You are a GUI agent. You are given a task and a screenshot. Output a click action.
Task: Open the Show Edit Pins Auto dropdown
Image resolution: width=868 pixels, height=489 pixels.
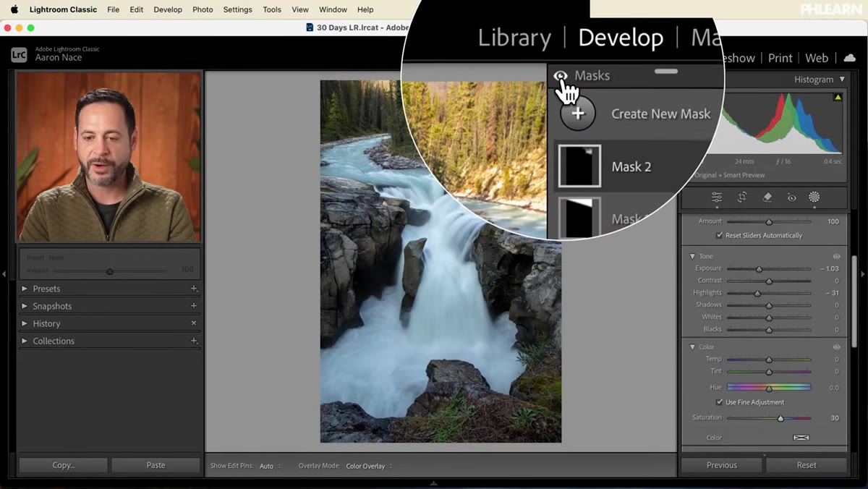pos(270,466)
